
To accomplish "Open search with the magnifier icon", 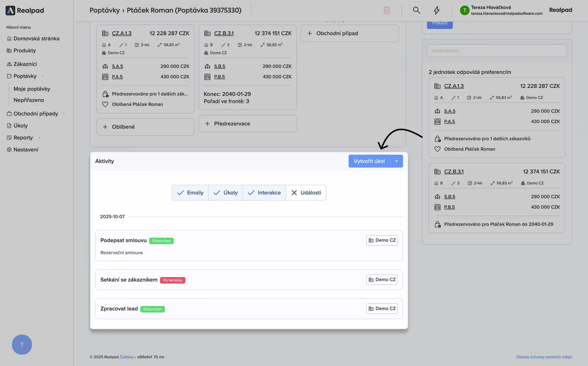I will 416,10.
